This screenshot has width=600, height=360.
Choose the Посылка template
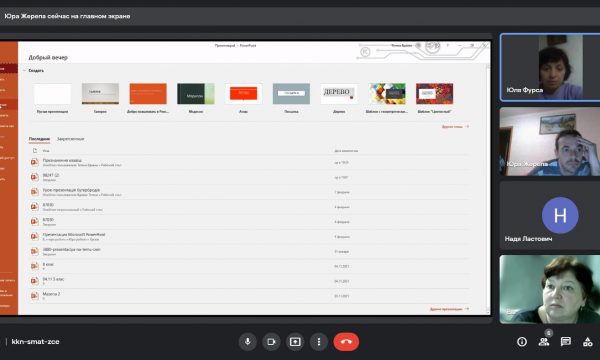[291, 94]
